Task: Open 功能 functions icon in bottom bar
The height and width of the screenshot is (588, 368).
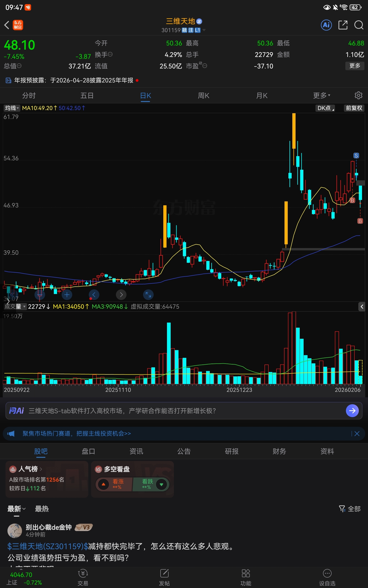Action: tap(246, 577)
